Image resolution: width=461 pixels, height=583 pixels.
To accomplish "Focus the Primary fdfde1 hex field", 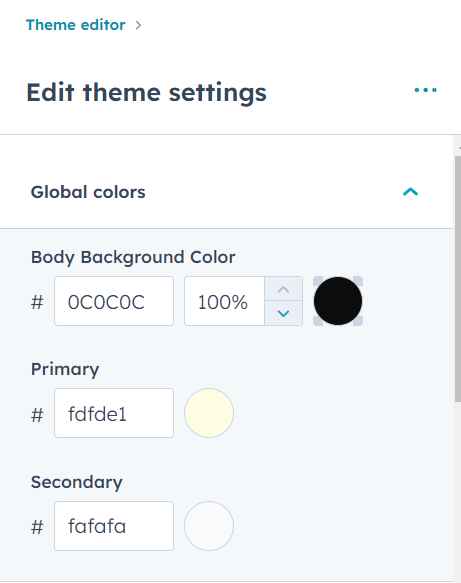I will (x=114, y=413).
